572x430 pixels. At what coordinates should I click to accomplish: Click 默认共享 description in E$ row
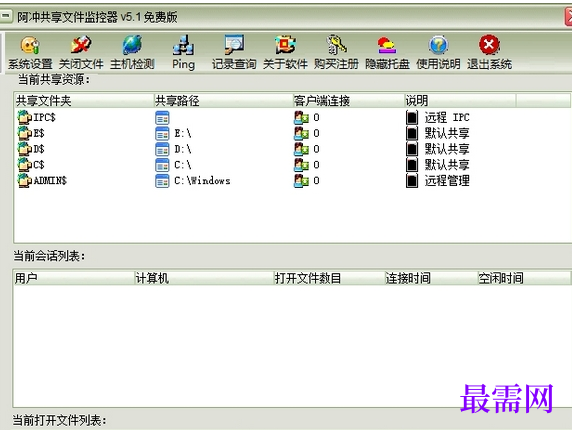click(x=447, y=133)
